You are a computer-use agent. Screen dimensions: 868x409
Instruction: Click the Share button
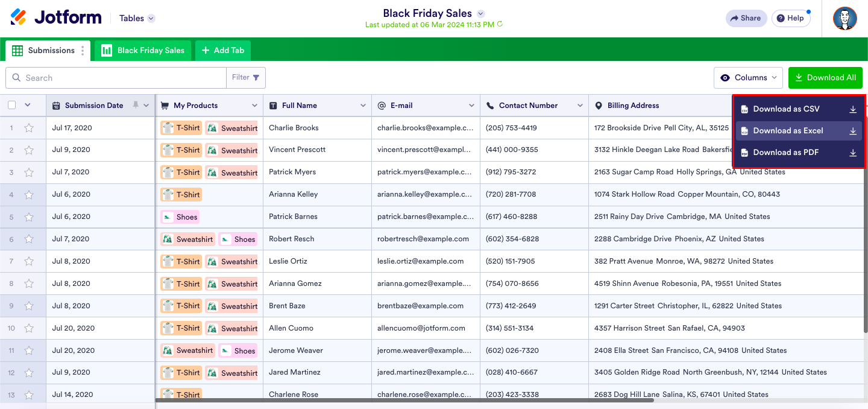click(746, 18)
